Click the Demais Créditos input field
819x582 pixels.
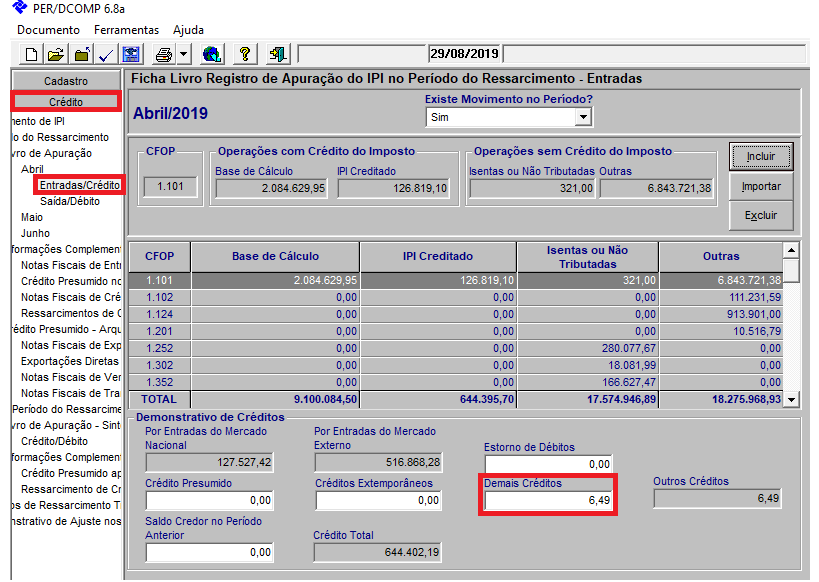(x=548, y=500)
